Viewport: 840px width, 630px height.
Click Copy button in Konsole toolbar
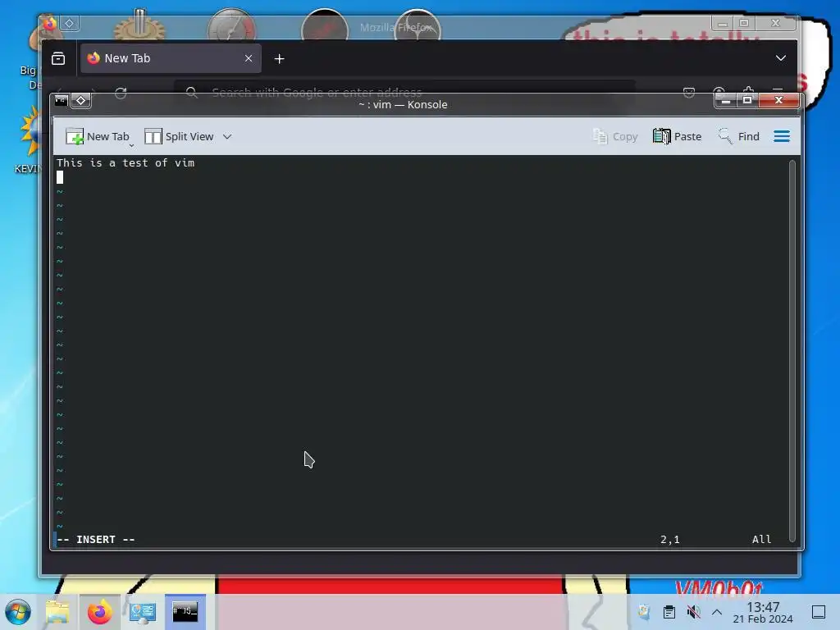pos(615,137)
